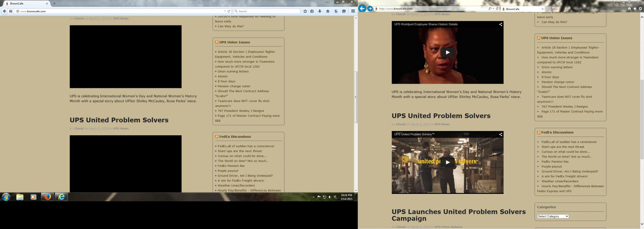Viewport: 644px width, 229px height.
Task: Open FedEx Discussions RSS icon in IE
Action: [539, 132]
